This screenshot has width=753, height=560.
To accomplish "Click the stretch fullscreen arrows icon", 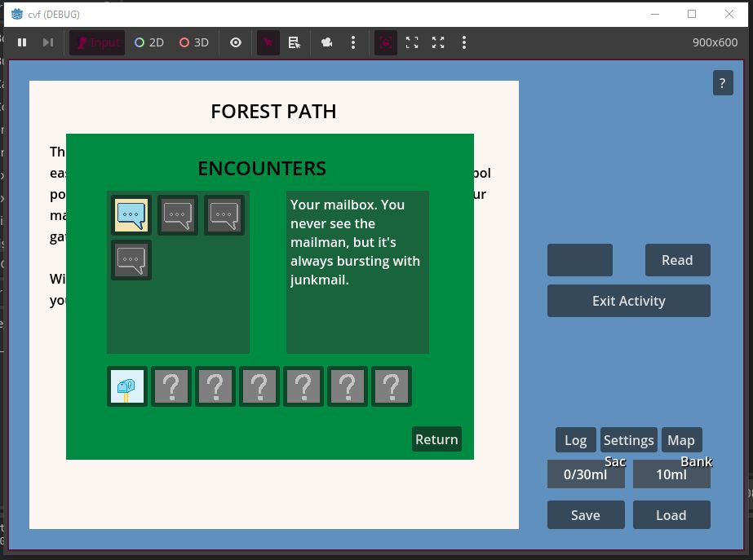I will [x=438, y=42].
